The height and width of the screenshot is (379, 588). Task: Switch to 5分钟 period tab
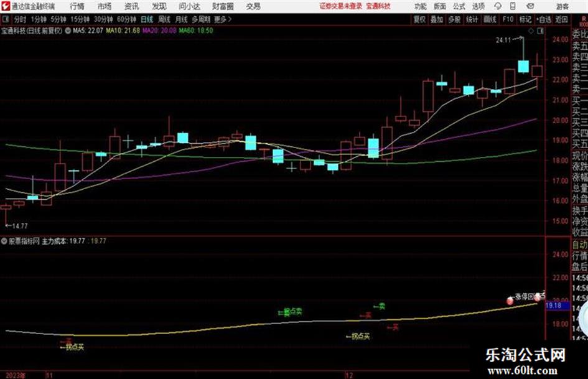[58, 19]
